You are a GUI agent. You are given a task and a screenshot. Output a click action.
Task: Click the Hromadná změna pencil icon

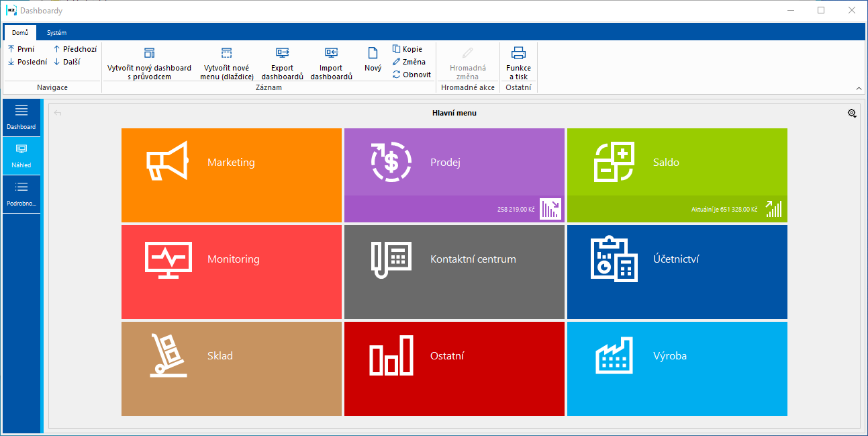pos(468,53)
